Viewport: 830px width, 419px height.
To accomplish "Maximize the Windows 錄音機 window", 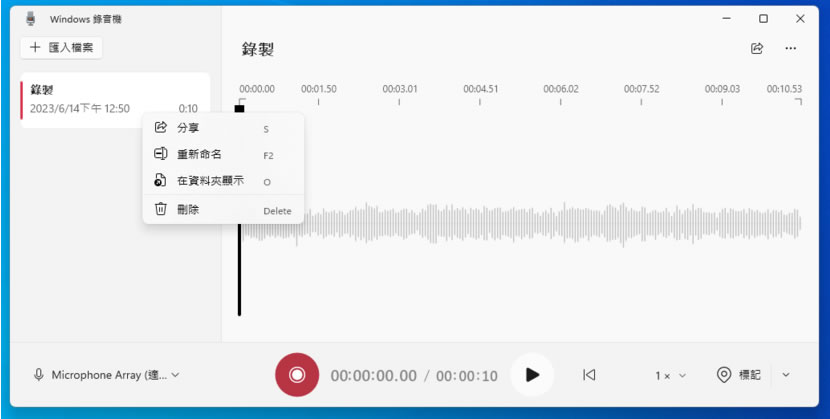I will click(763, 19).
